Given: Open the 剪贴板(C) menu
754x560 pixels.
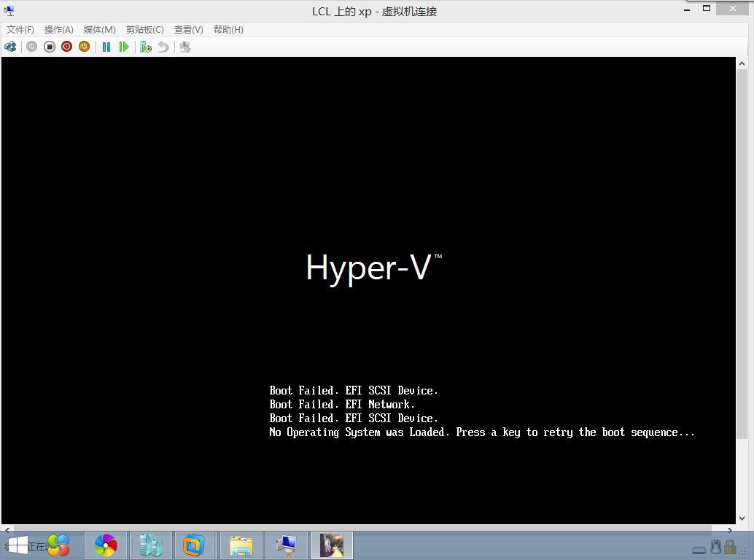Looking at the screenshot, I should click(x=144, y=30).
